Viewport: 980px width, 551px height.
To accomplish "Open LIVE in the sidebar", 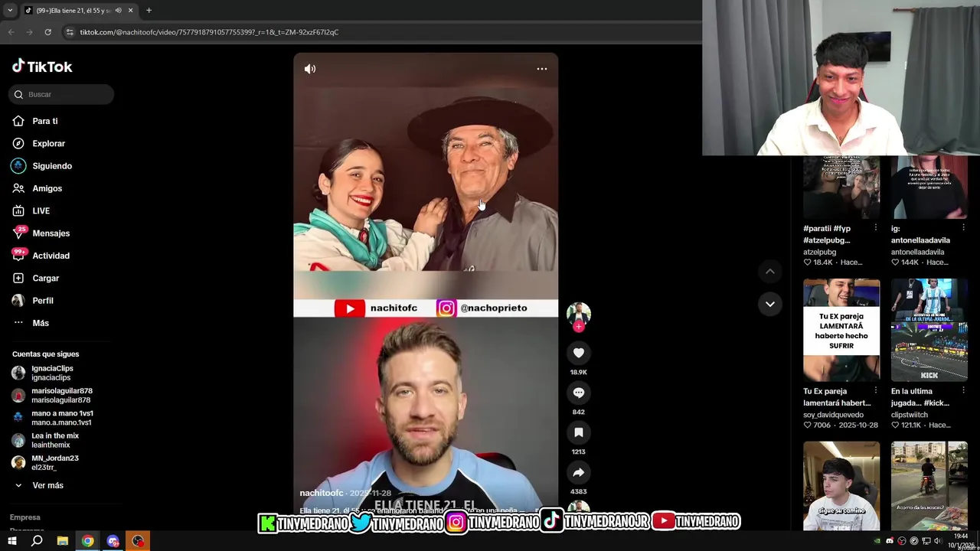I will [41, 210].
